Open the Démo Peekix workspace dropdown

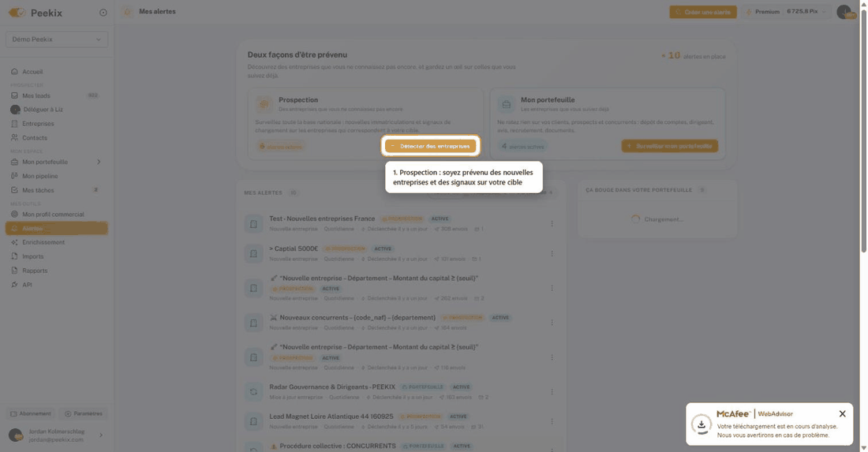(57, 39)
